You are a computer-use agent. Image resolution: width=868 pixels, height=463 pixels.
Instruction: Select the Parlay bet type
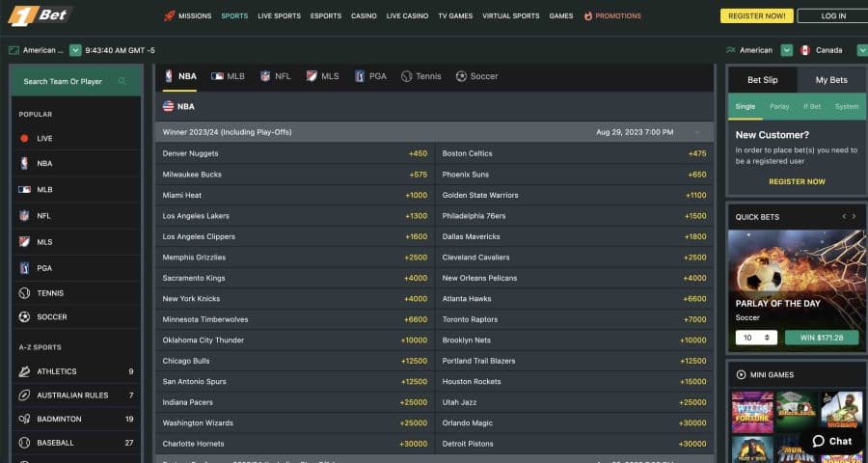(x=779, y=106)
